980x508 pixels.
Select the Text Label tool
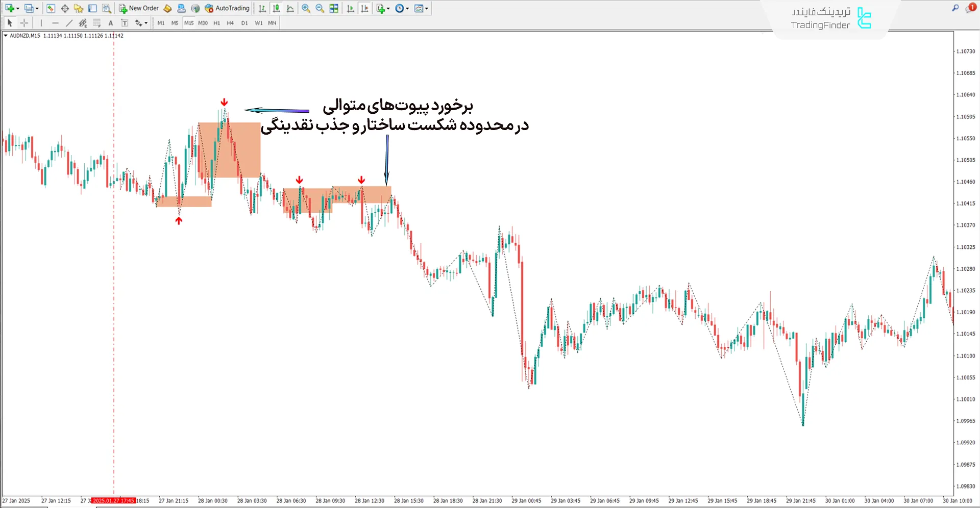pyautogui.click(x=125, y=23)
